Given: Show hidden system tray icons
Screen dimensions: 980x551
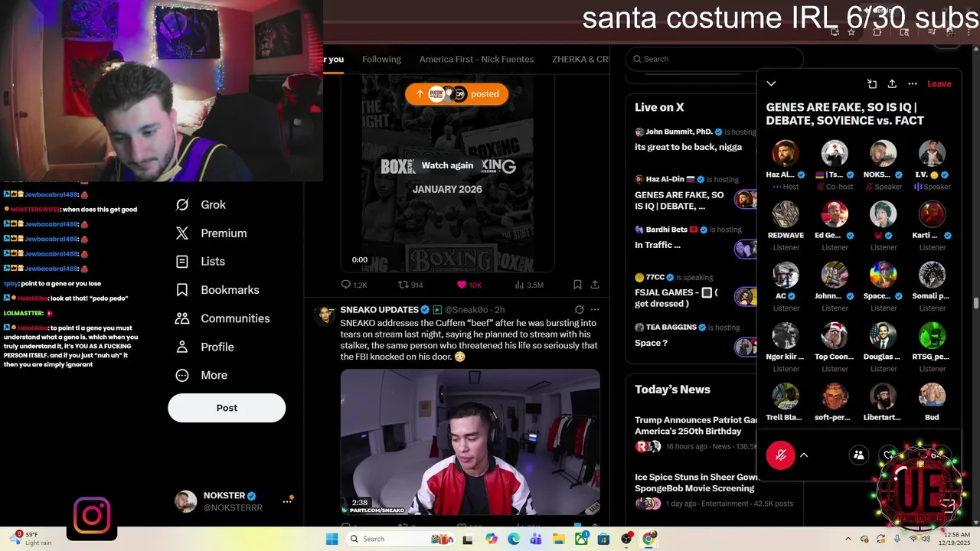Looking at the screenshot, I should [848, 539].
